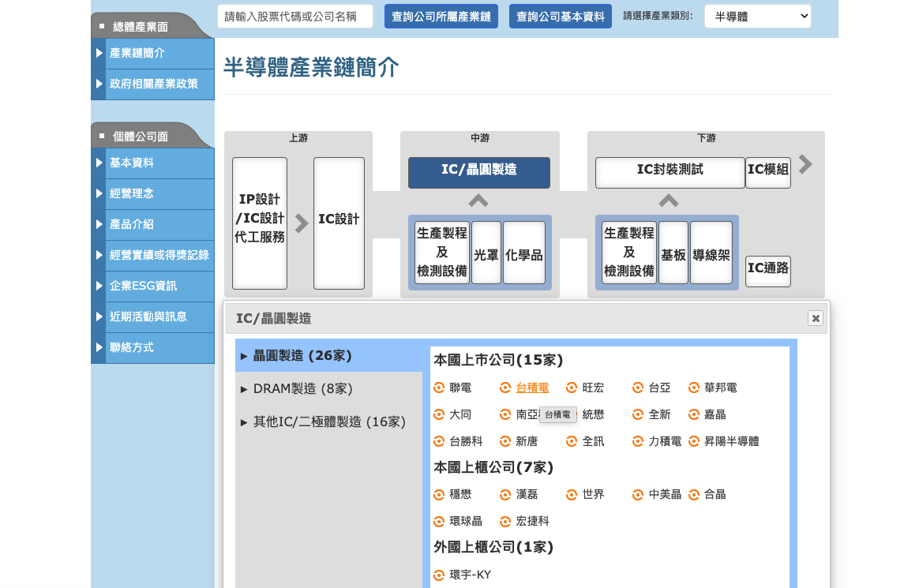Select the IC/晶圓製造 midstream box
919x588 pixels.
(x=478, y=172)
